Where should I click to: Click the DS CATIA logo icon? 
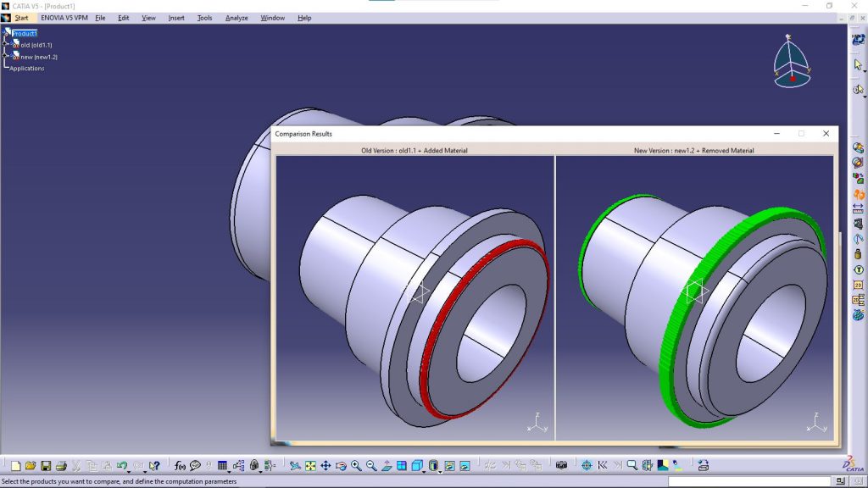[853, 463]
